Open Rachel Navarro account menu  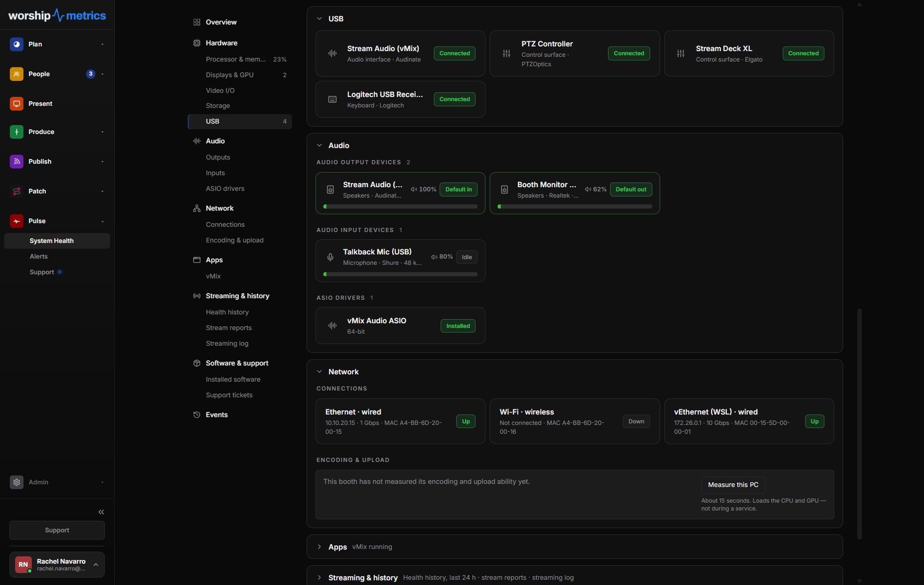pyautogui.click(x=57, y=565)
